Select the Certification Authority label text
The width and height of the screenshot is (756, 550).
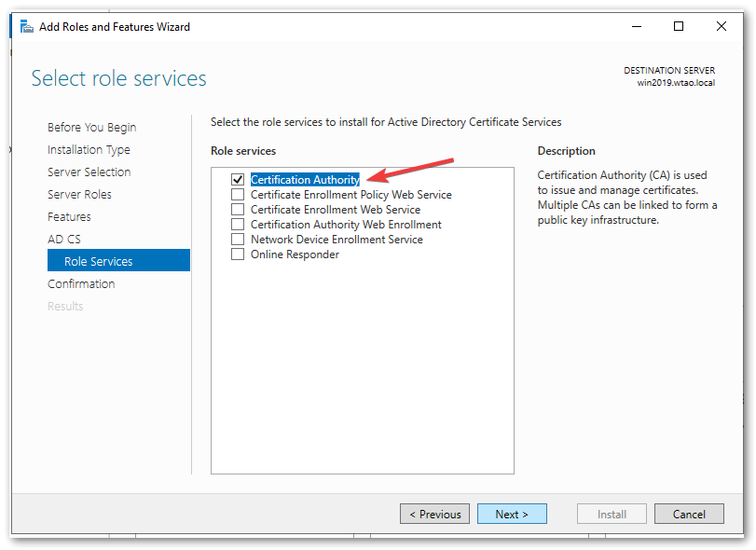(x=305, y=180)
